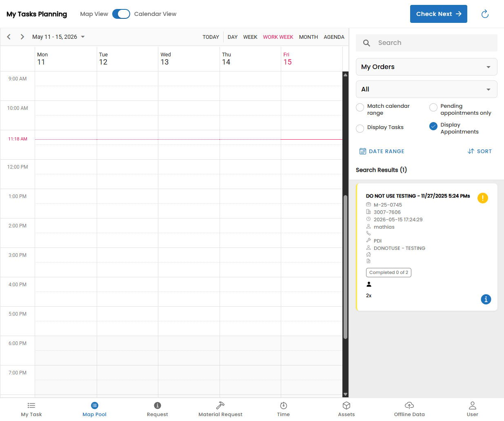This screenshot has width=504, height=421.
Task: Click the DO NOT USE TESTING order title
Action: (x=418, y=196)
